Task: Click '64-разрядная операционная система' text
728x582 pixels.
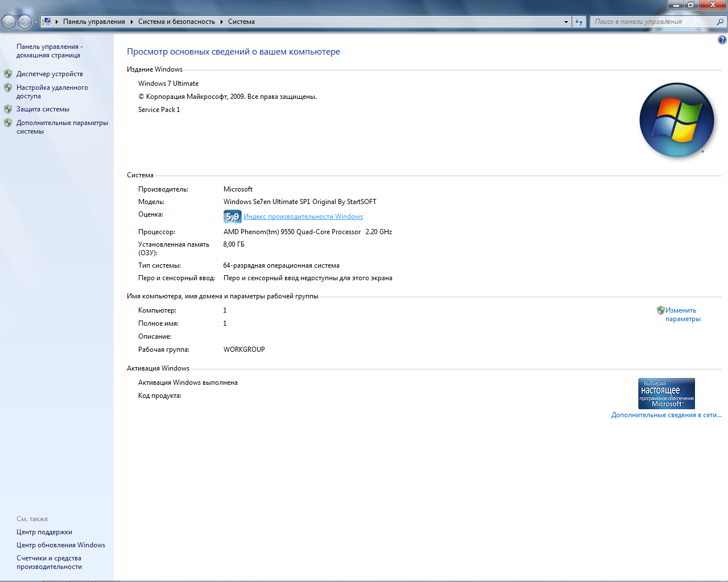Action: click(282, 265)
